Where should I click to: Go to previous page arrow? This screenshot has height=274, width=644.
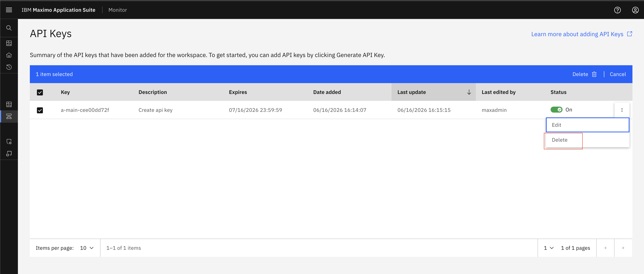pos(605,248)
